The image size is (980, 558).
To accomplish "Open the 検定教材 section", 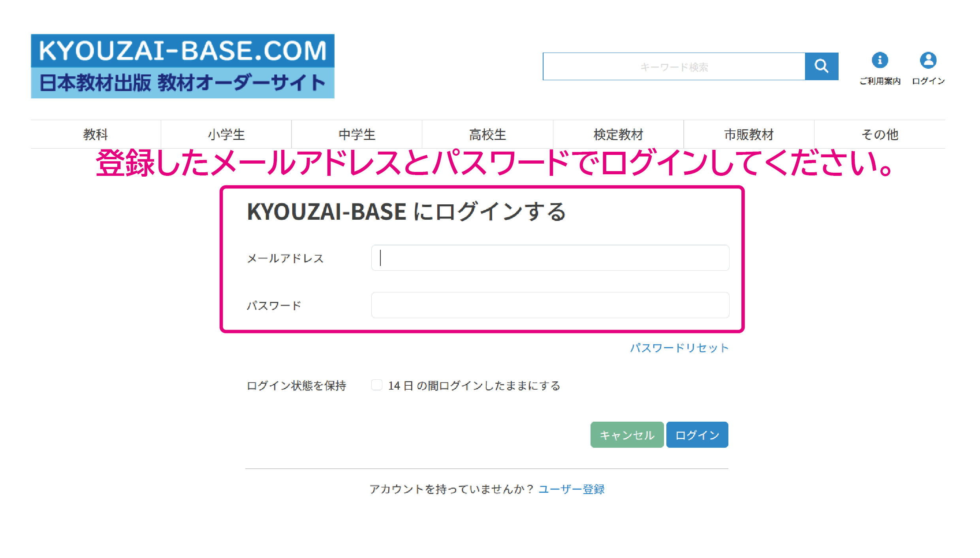I will point(618,134).
